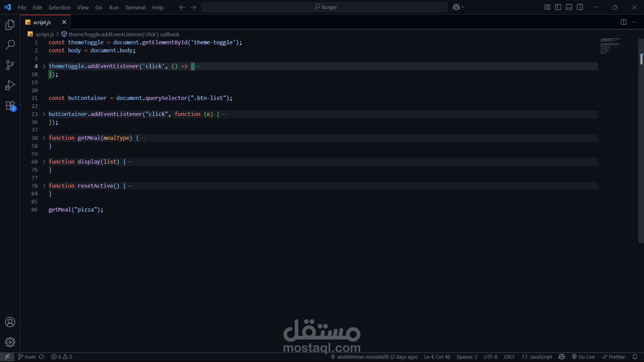Click the notifications bell in status bar
Screen dimensions: 644x362
point(635,357)
